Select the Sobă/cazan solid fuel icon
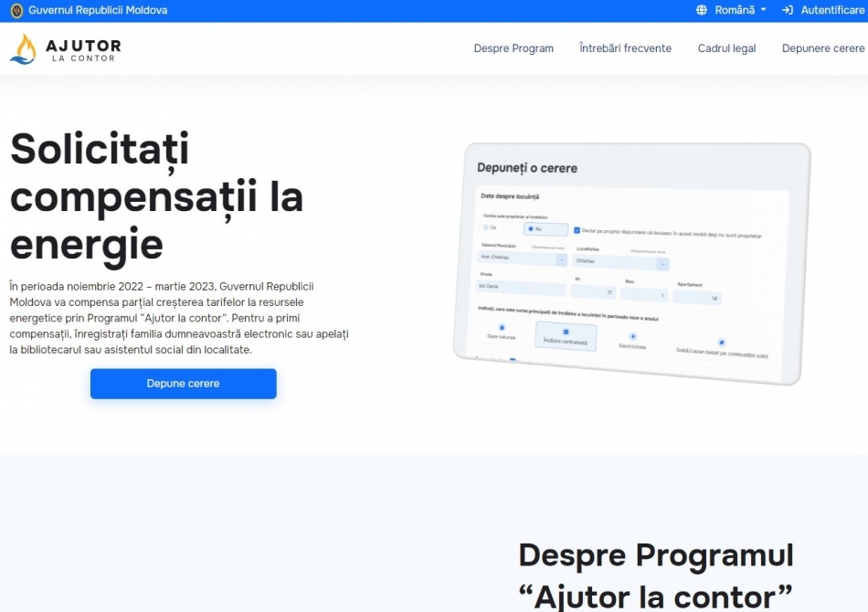868x612 pixels. pos(721,343)
